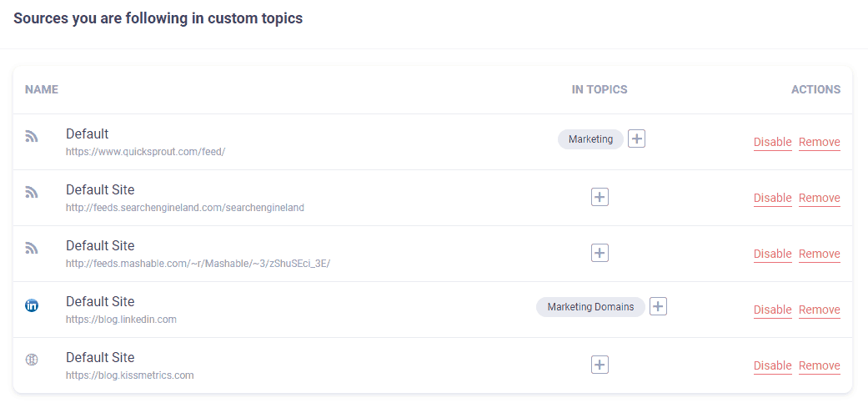The image size is (868, 403).
Task: Disable the quicksprout feed source
Action: (773, 143)
